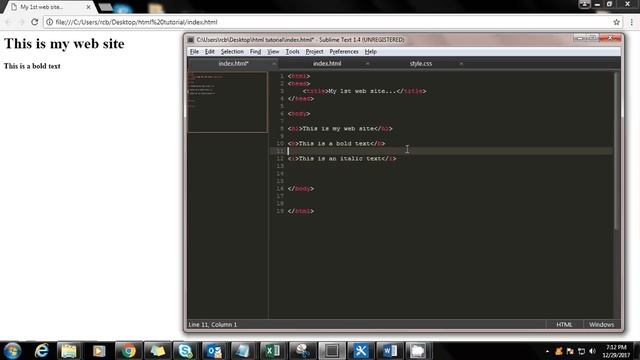Open File Explorer from the taskbar
The height and width of the screenshot is (360, 640).
pyautogui.click(x=69, y=351)
